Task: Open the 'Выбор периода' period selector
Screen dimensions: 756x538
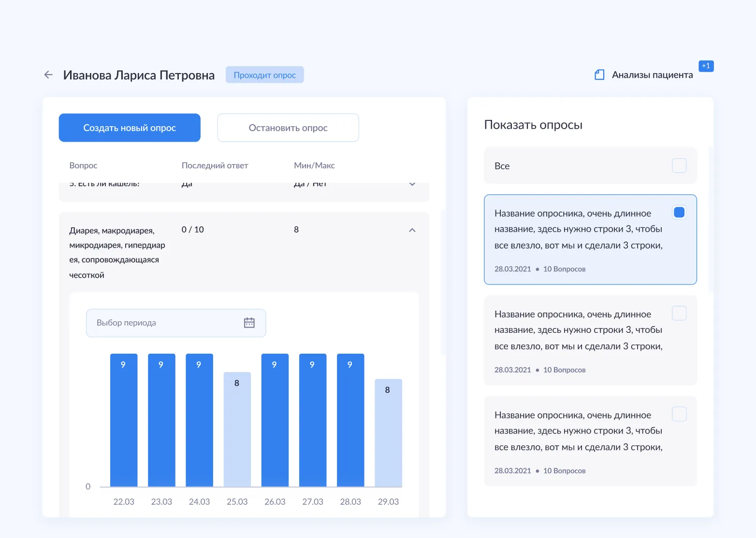Action: (176, 323)
